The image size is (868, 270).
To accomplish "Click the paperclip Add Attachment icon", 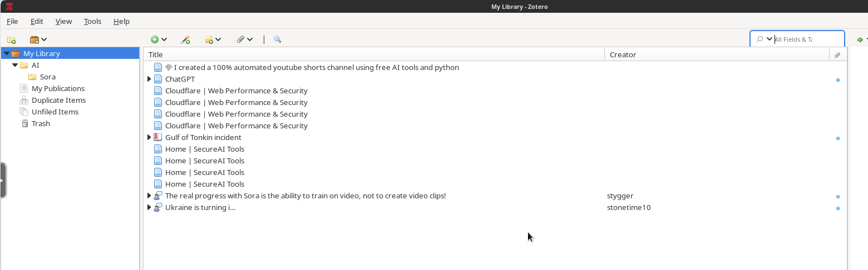I will pyautogui.click(x=240, y=39).
